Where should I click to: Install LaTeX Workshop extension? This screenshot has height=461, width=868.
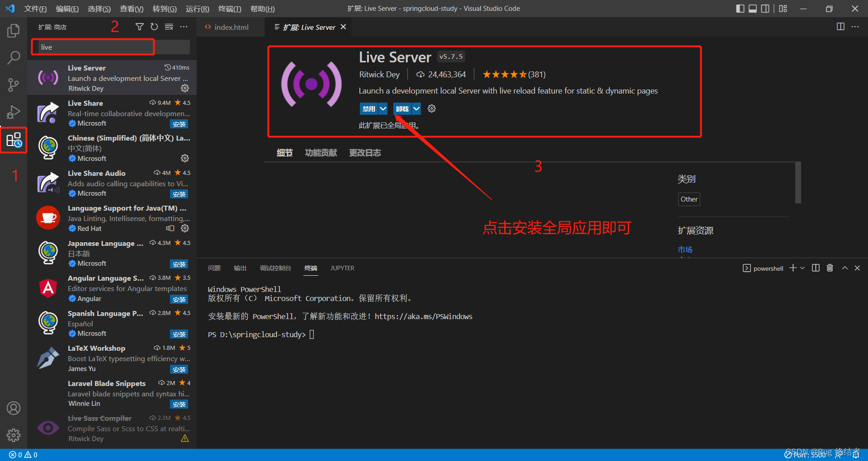click(x=179, y=369)
